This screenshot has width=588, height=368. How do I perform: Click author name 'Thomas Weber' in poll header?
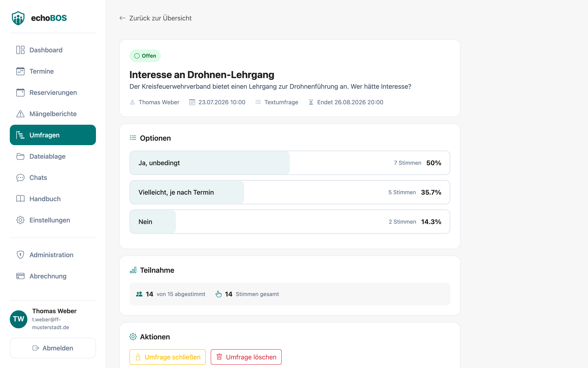point(159,102)
